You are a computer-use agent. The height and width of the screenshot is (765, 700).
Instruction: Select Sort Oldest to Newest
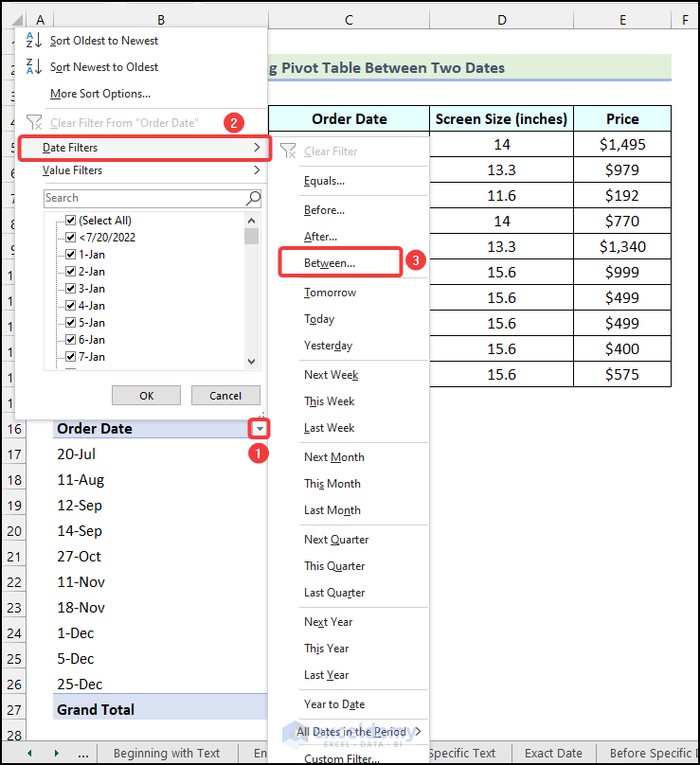pos(104,41)
